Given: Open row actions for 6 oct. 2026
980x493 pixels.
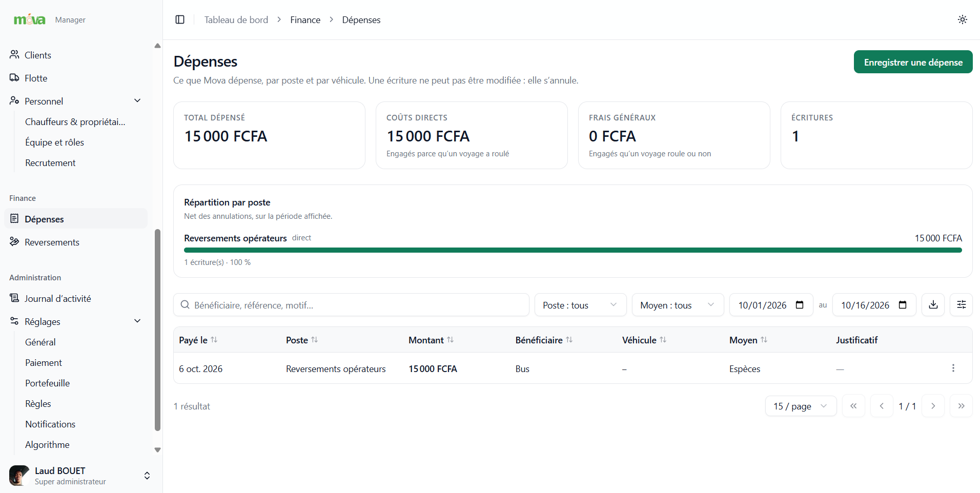Looking at the screenshot, I should click(x=953, y=368).
